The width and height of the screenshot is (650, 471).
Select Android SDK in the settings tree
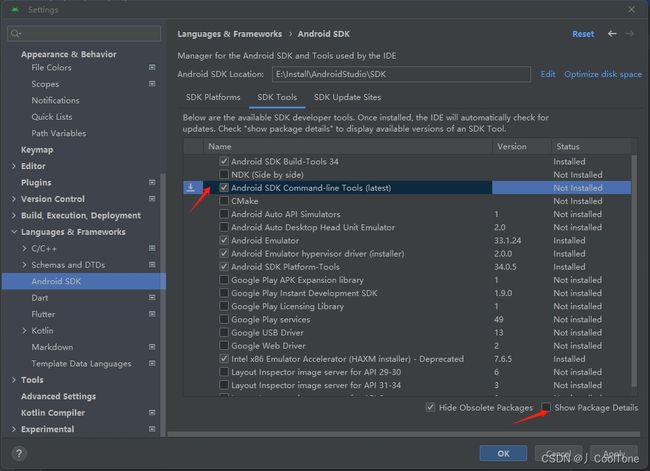click(84, 281)
